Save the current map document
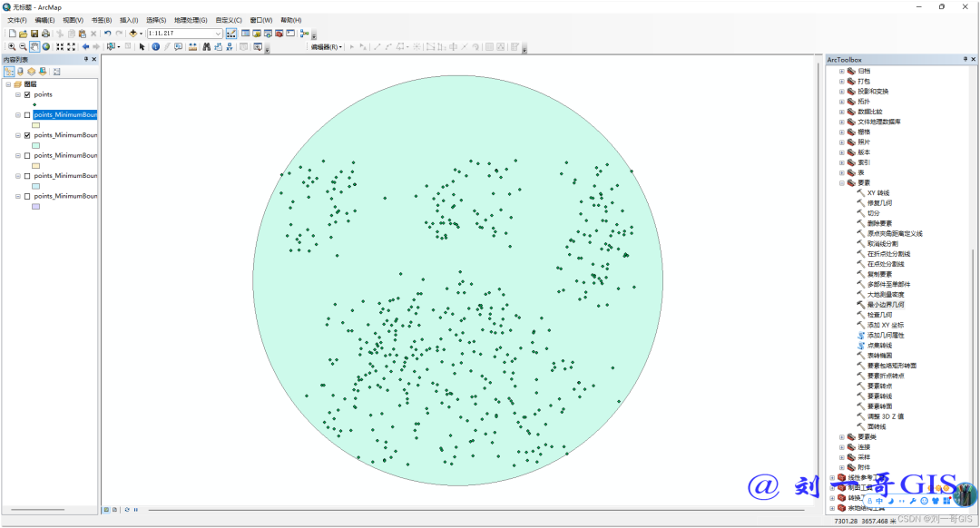Viewport: 980px width, 528px height. pos(34,34)
